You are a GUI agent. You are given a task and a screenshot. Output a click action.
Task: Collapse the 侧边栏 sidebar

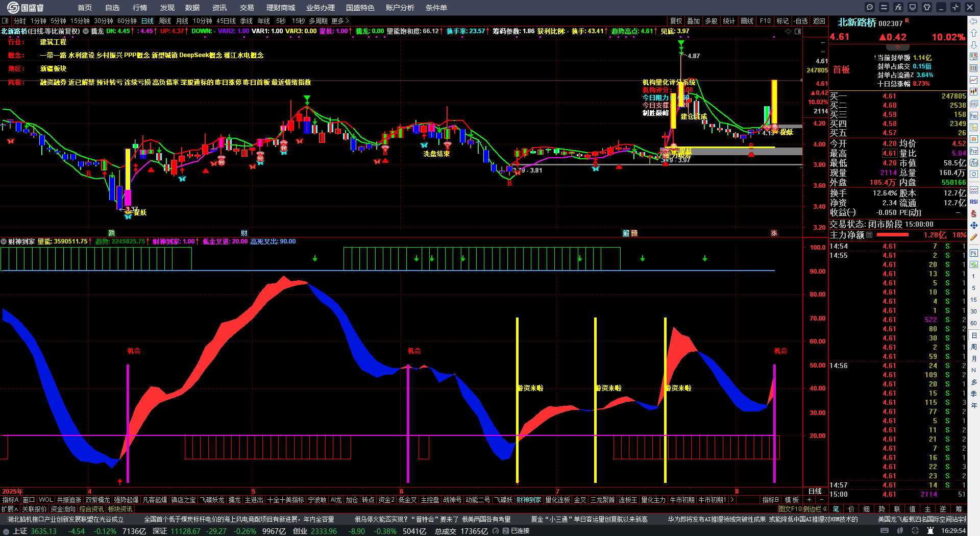(x=815, y=509)
